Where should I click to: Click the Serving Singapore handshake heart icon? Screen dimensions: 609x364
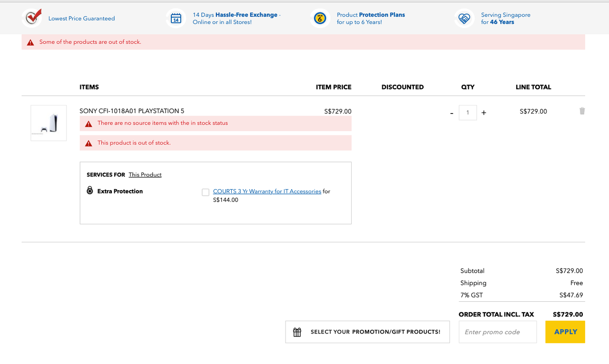pyautogui.click(x=464, y=19)
